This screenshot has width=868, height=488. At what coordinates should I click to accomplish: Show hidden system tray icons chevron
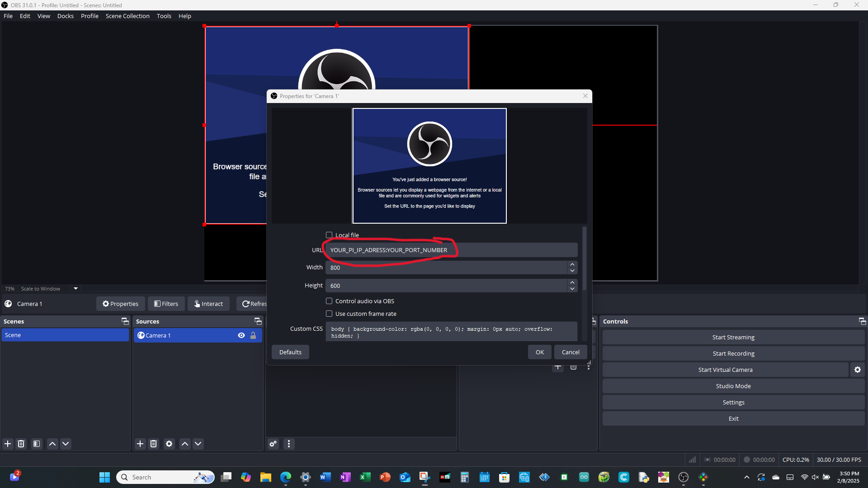tap(747, 477)
